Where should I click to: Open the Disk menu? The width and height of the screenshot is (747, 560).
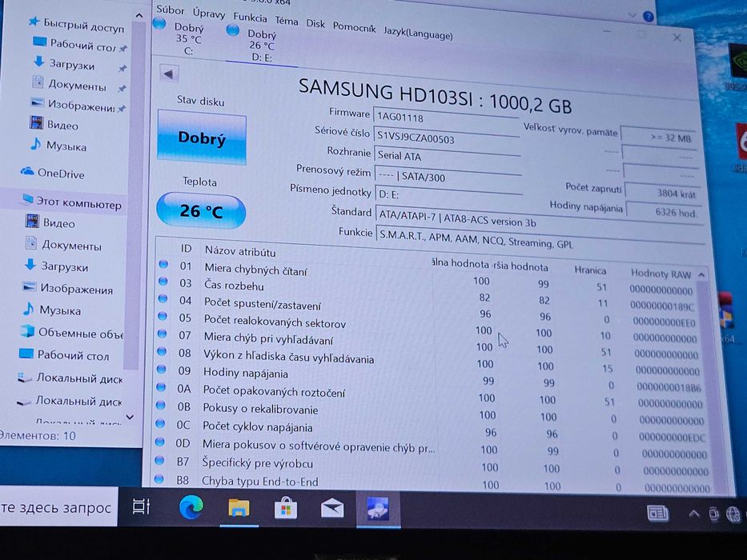pos(315,24)
